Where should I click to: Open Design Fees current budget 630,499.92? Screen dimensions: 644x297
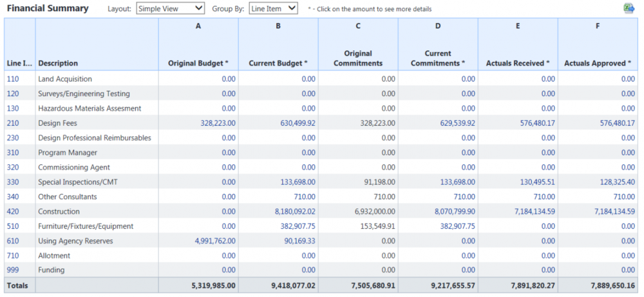[x=298, y=123]
